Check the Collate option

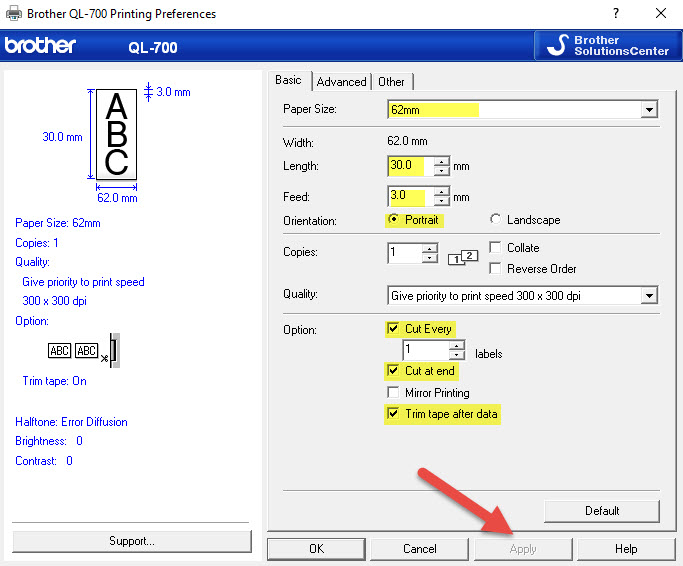click(496, 247)
